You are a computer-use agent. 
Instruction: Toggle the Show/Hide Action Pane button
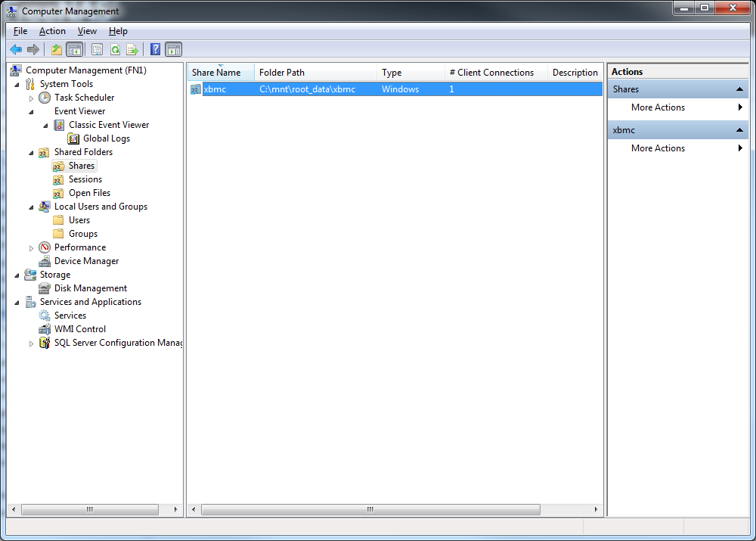point(174,49)
